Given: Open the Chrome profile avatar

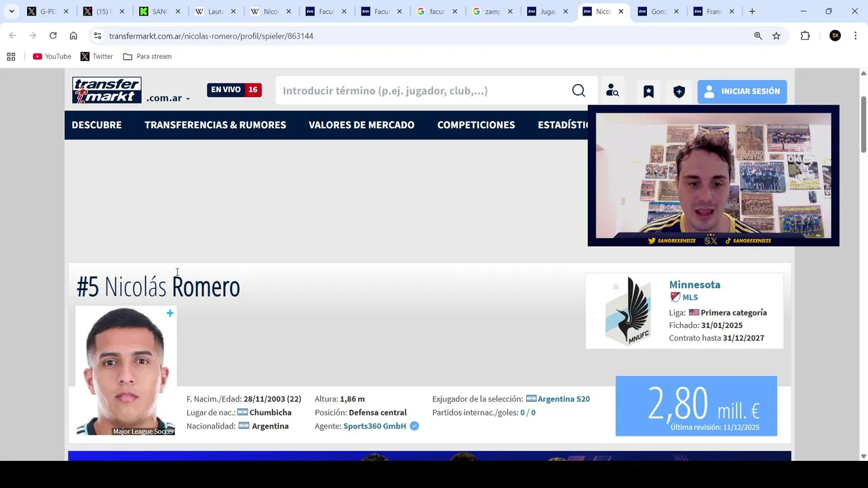Looking at the screenshot, I should click(835, 36).
